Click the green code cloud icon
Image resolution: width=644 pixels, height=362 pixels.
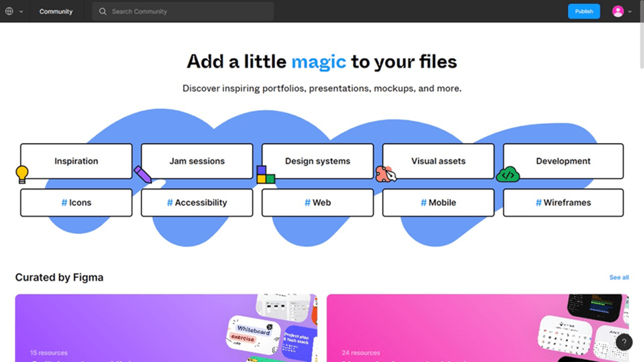point(508,175)
